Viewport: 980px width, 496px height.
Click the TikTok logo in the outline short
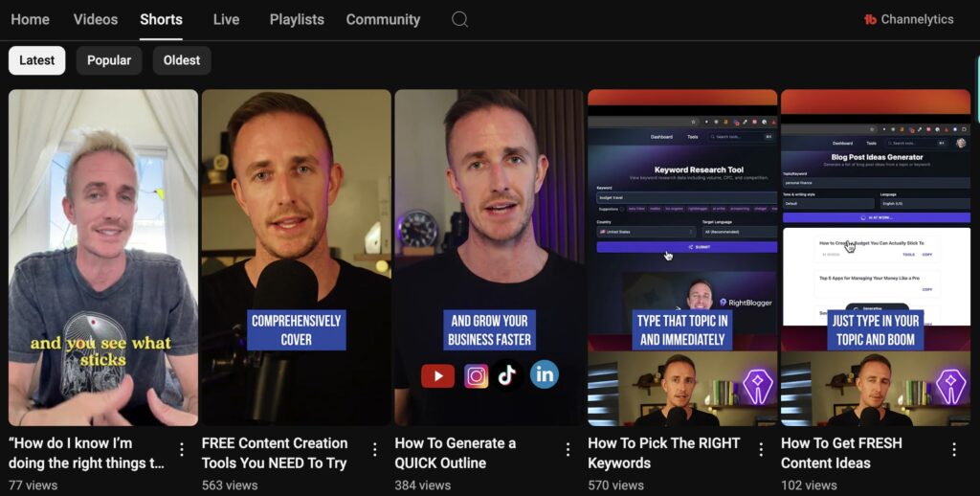507,374
